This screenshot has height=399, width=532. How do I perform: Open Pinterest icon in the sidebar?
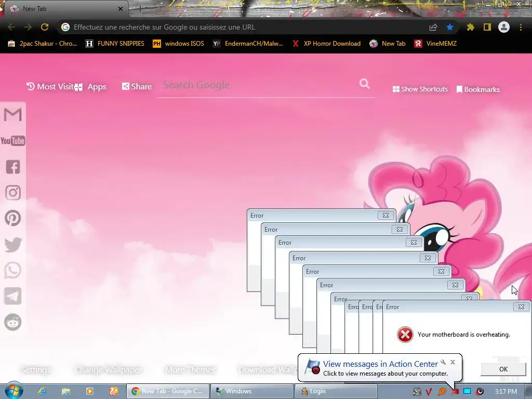(x=13, y=218)
